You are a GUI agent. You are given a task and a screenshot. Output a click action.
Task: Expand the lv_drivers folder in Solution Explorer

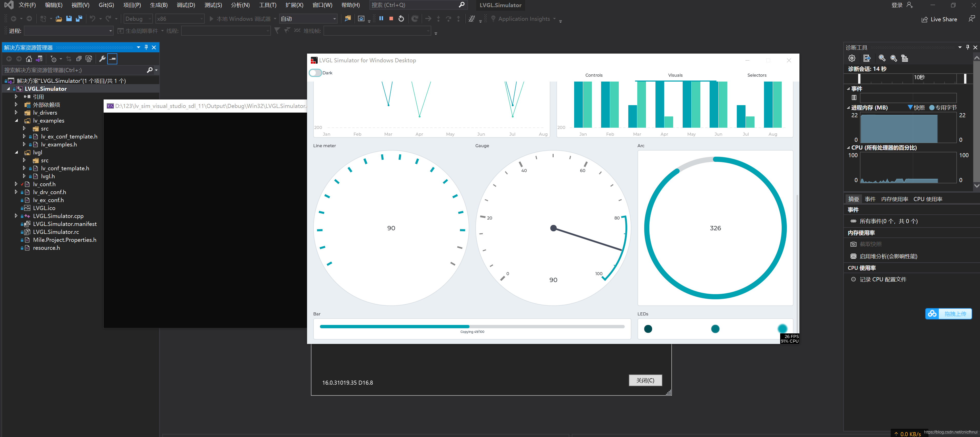[x=16, y=113]
